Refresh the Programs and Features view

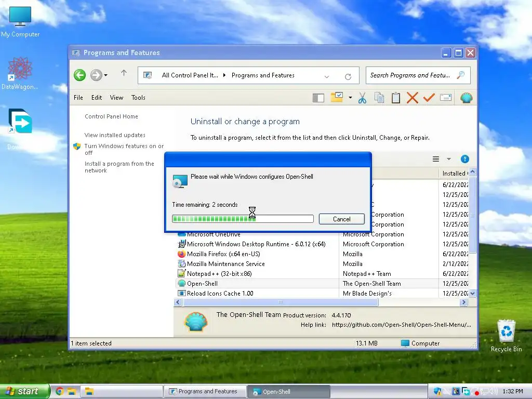click(x=348, y=77)
